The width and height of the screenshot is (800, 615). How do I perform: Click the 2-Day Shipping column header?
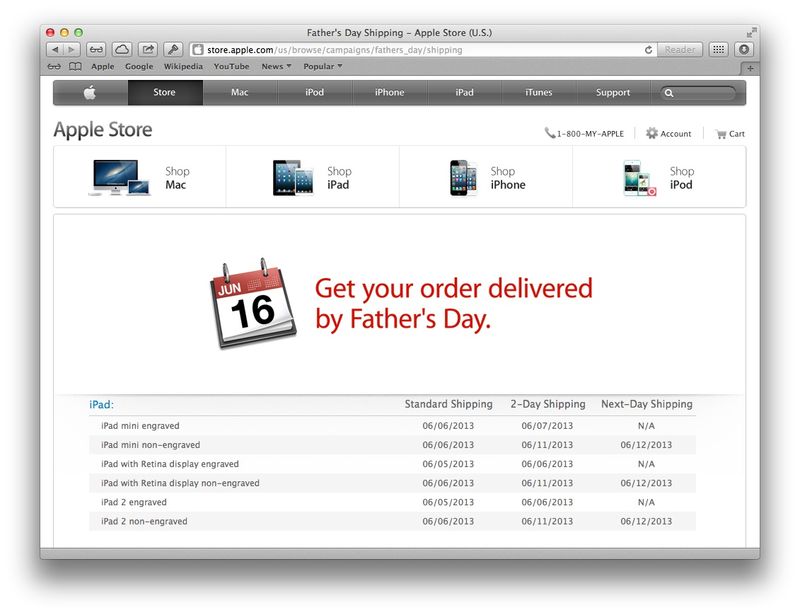(x=547, y=404)
